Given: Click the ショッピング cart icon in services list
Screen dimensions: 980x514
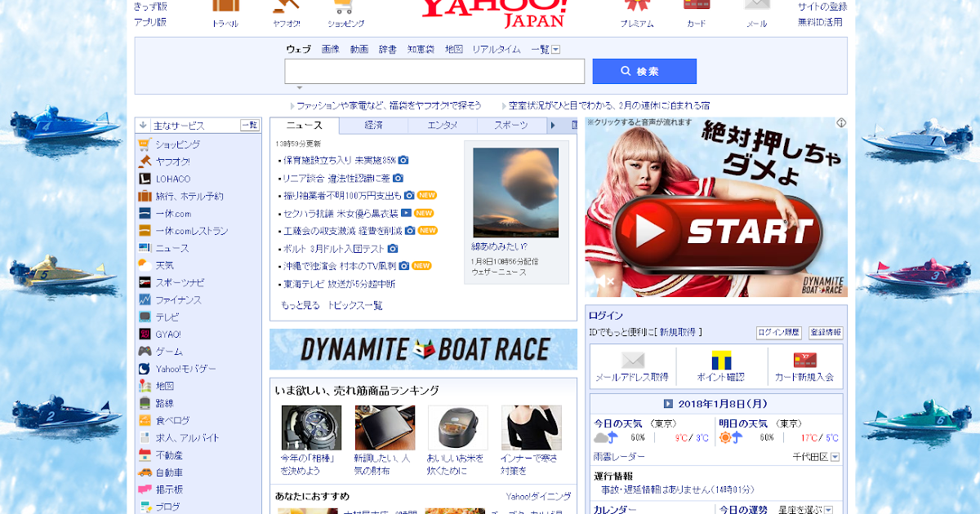Looking at the screenshot, I should [x=144, y=144].
